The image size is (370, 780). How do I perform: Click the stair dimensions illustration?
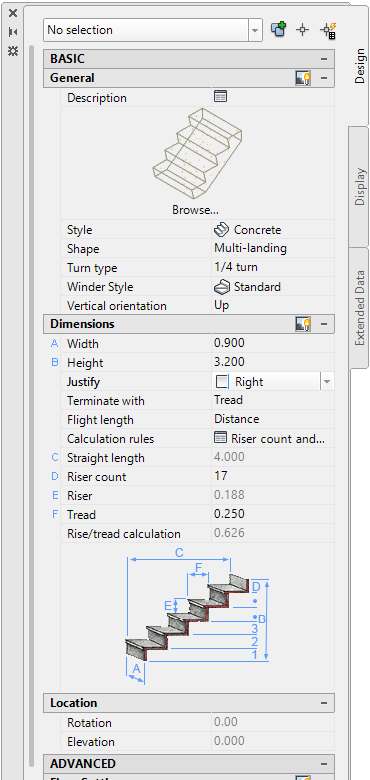197,616
